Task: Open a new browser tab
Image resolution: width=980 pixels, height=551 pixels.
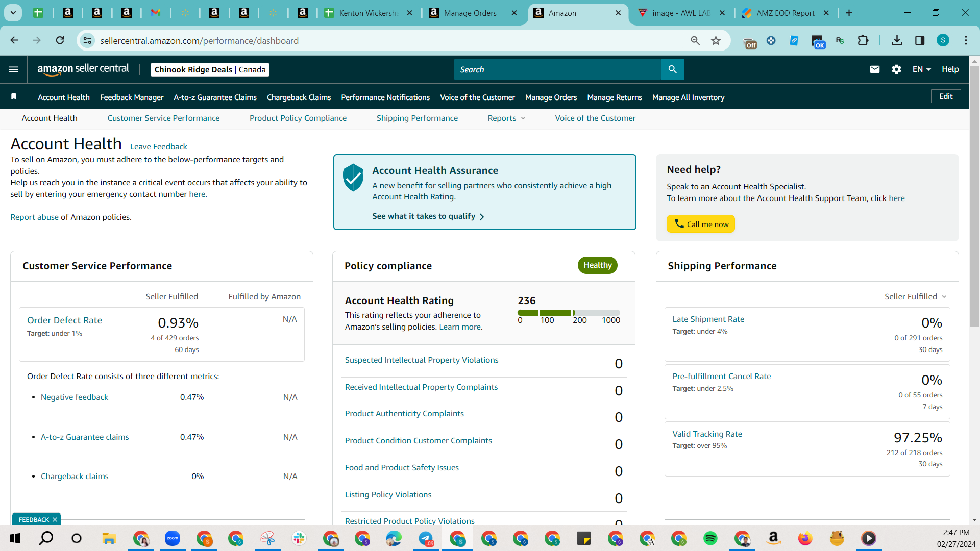Action: [849, 13]
